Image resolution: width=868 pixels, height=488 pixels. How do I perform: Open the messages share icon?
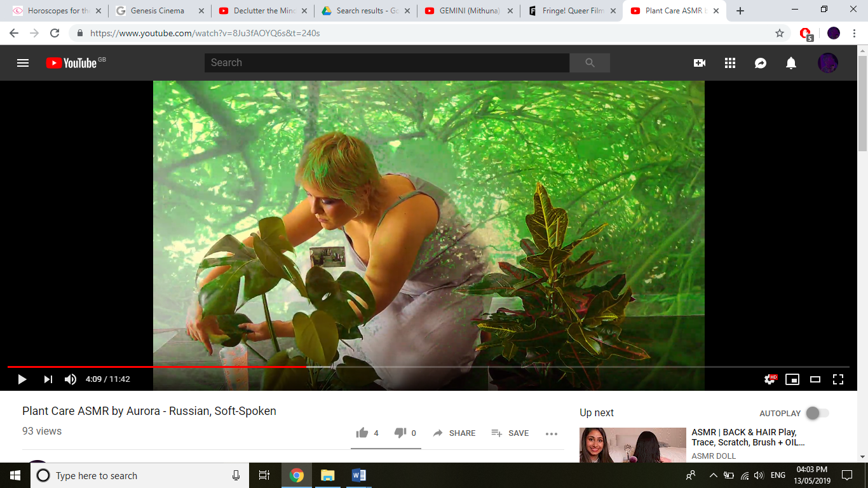[761, 63]
